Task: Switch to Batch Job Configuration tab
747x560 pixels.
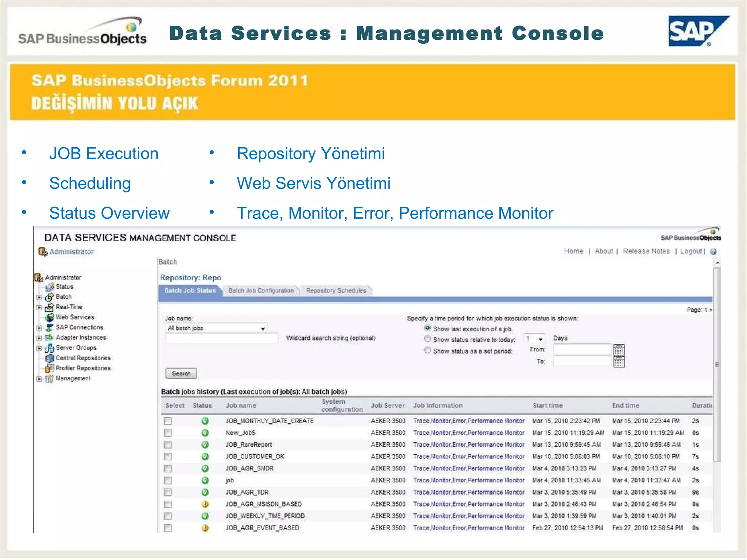Action: point(261,291)
